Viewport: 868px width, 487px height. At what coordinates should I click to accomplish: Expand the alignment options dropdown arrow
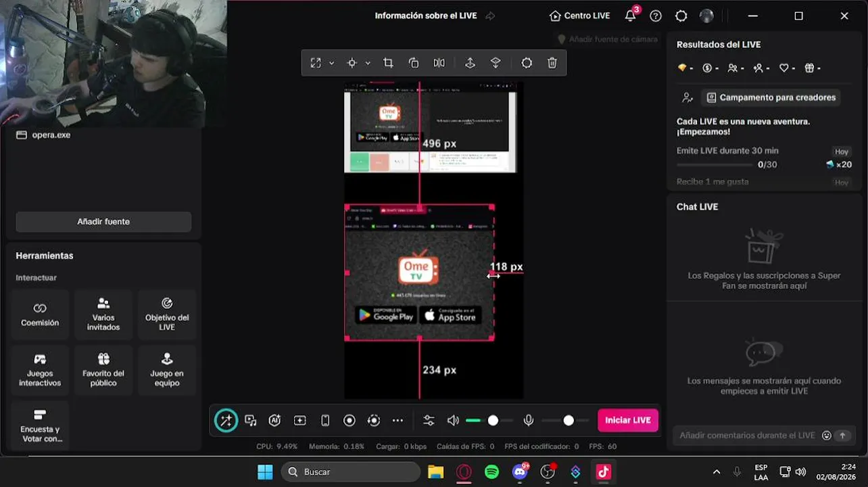click(x=368, y=63)
